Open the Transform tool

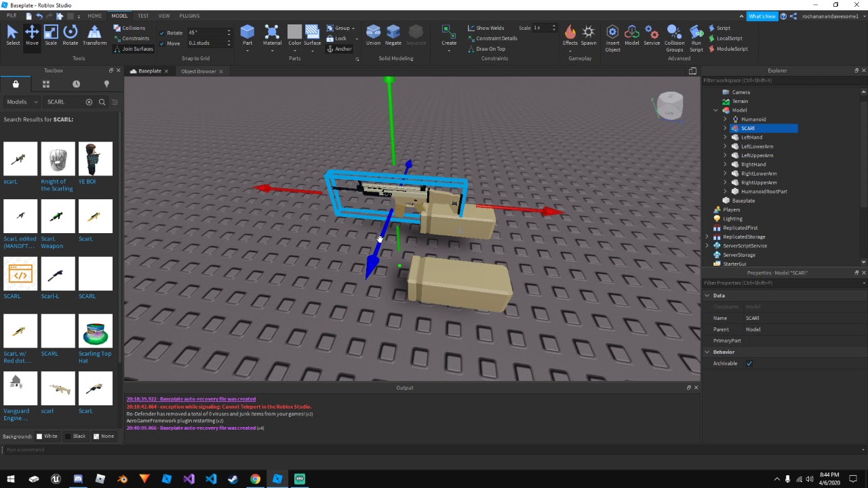[94, 35]
